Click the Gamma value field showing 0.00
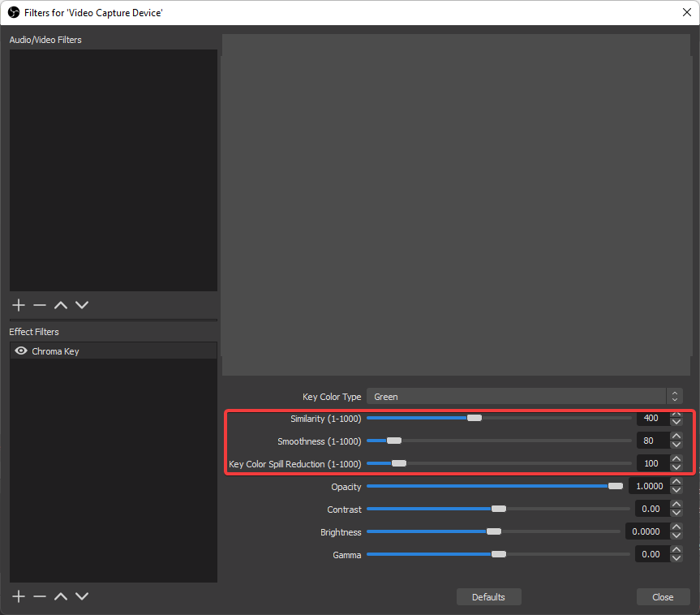 [652, 554]
